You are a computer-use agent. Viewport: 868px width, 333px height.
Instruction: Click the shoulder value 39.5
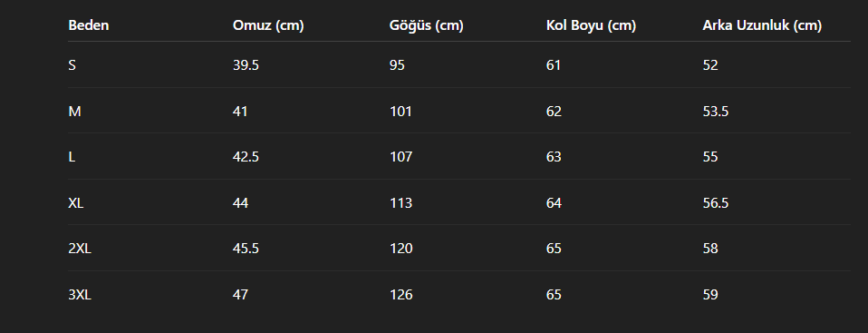point(246,65)
